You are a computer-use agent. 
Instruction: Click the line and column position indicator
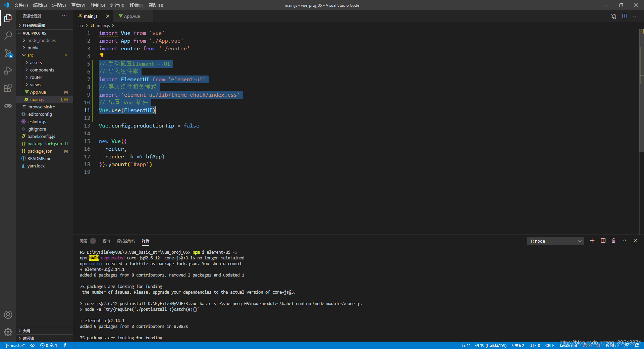pos(484,345)
